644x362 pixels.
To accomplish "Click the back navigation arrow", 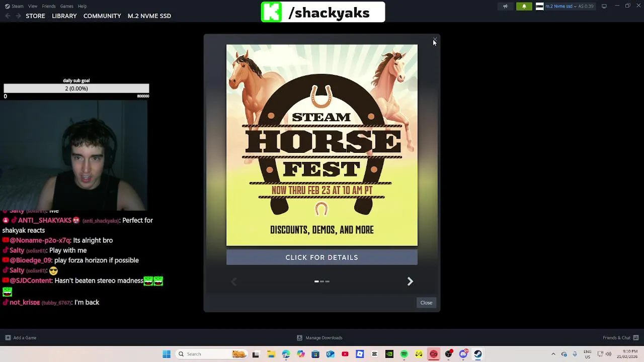I will pos(8,16).
